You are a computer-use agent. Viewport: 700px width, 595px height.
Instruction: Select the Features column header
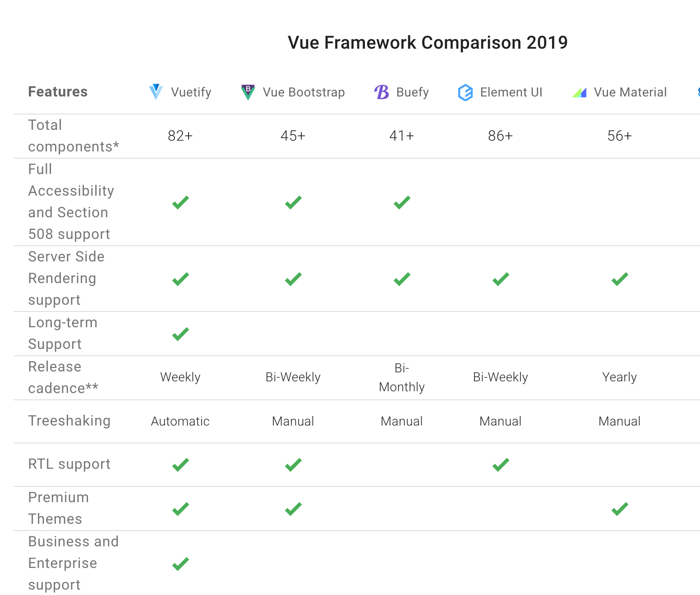pyautogui.click(x=58, y=92)
